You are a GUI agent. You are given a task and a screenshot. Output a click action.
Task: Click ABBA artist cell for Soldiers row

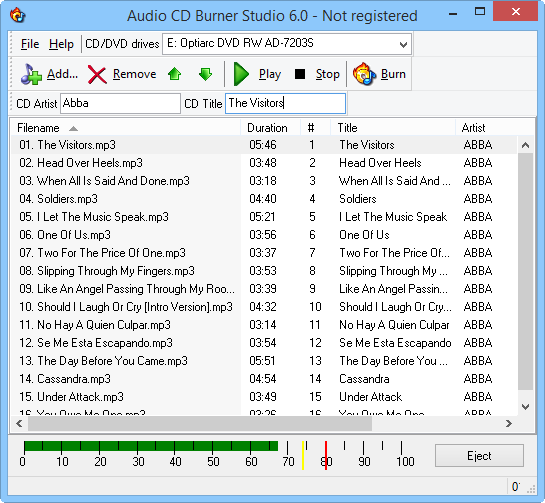[x=478, y=199]
